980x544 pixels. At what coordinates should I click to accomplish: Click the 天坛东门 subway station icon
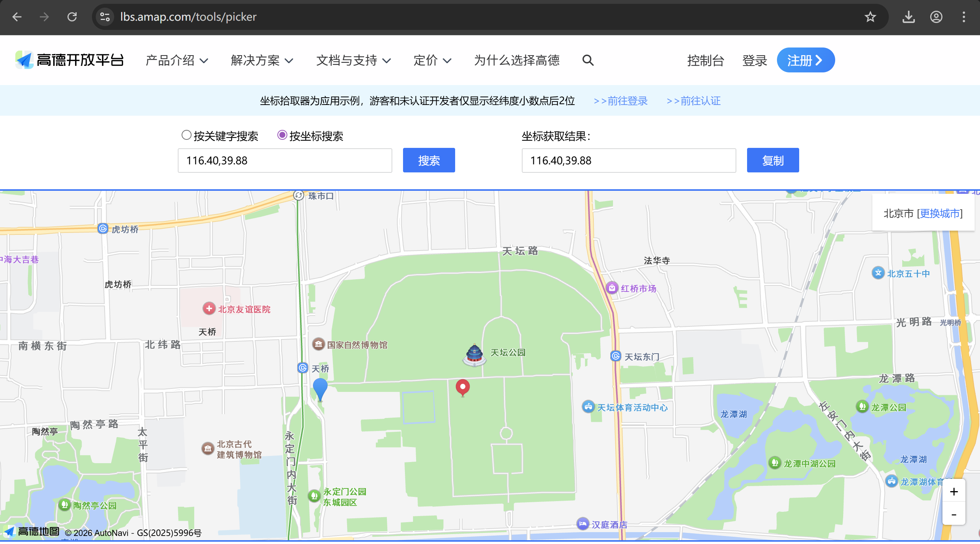616,356
